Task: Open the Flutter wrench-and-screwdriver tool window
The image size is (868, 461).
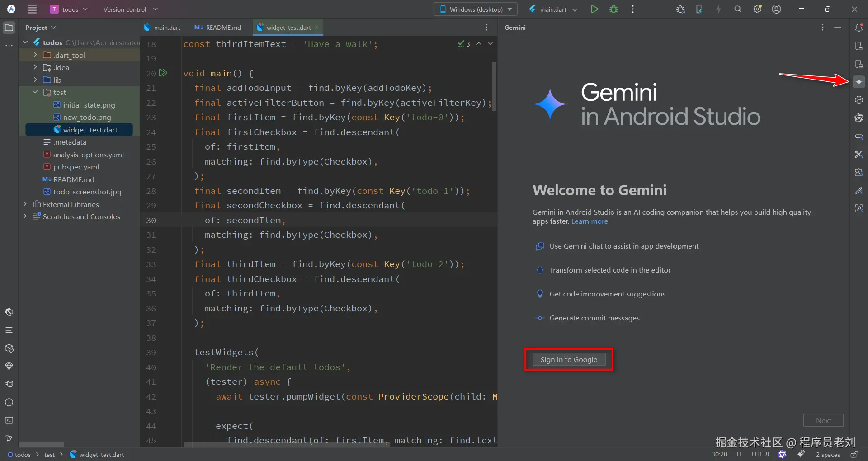Action: coord(859,154)
